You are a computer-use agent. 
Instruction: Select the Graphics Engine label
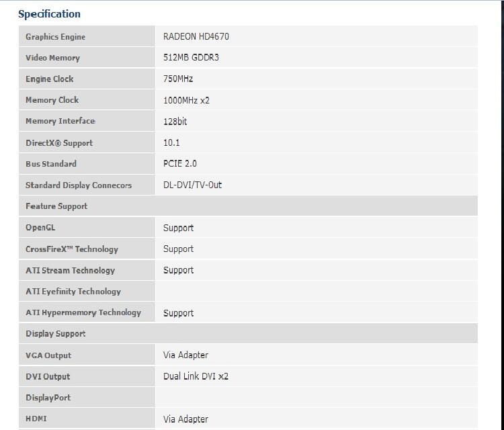point(55,37)
